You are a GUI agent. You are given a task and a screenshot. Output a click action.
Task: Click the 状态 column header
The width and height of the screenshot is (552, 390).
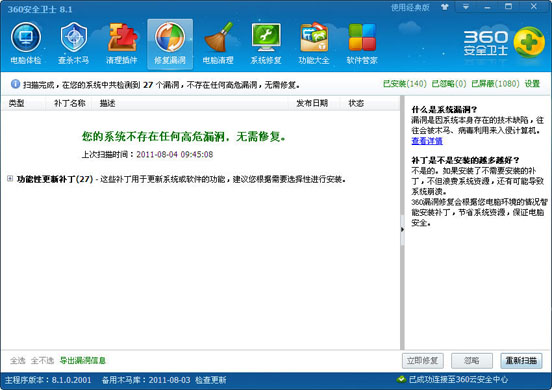356,103
